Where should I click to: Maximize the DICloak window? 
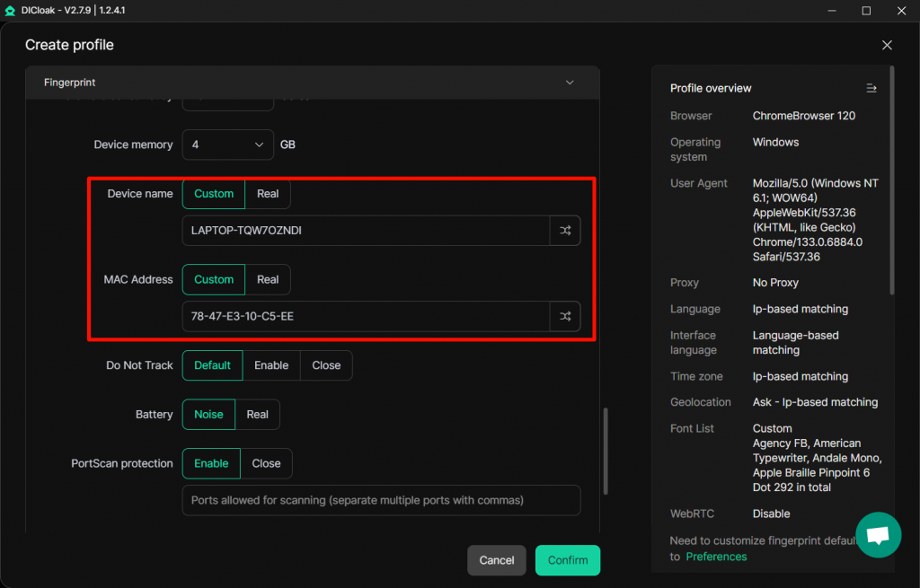(x=866, y=11)
